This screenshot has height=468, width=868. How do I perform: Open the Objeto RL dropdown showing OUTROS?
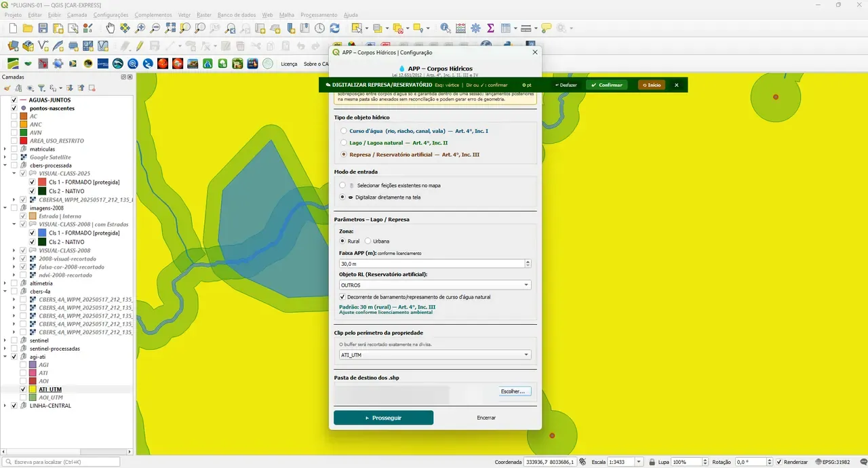pyautogui.click(x=435, y=286)
